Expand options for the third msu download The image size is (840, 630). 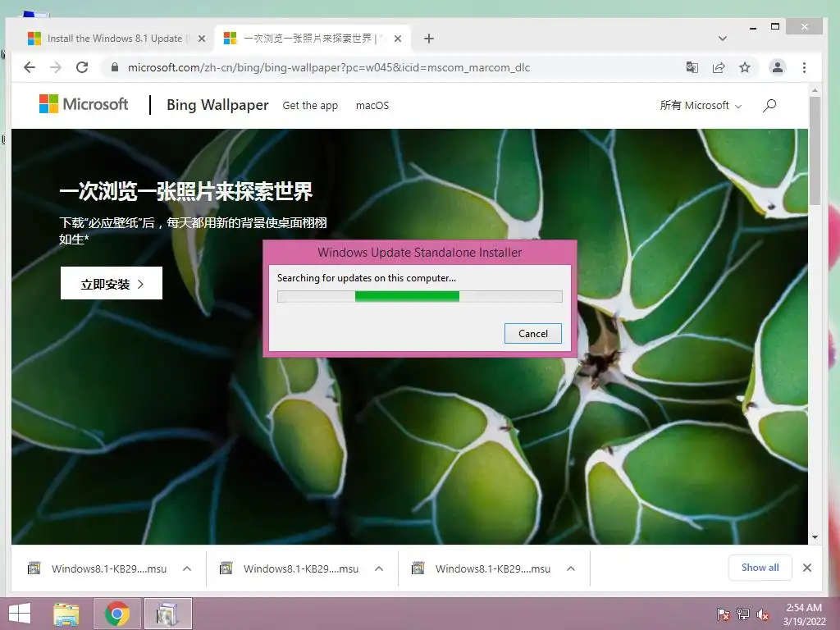click(571, 568)
